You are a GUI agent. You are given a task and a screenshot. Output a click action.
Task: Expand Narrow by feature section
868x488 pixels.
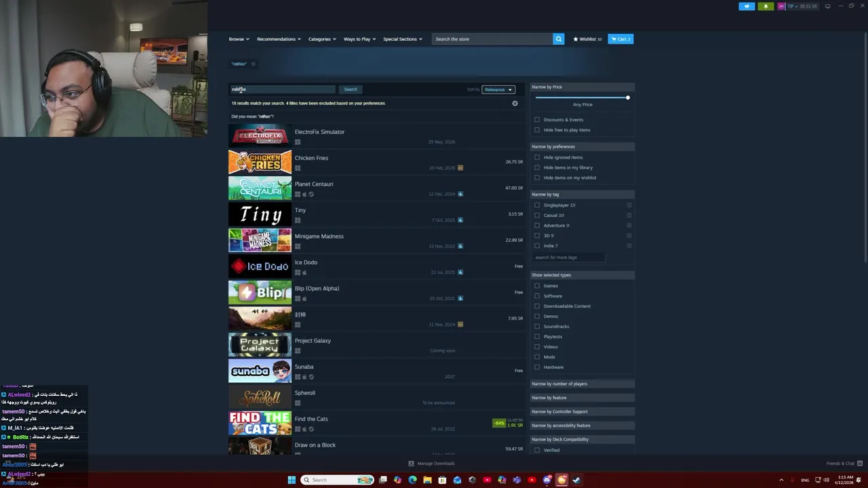[582, 398]
